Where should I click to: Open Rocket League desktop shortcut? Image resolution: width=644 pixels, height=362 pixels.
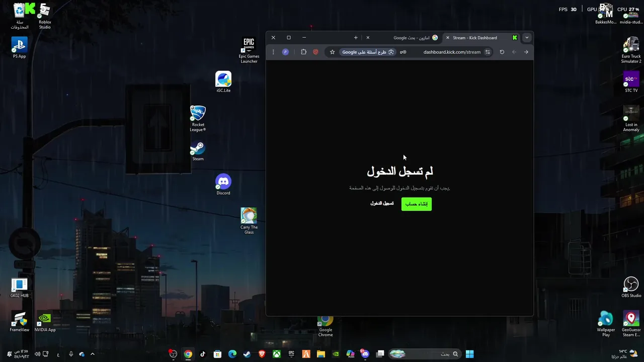point(198,119)
